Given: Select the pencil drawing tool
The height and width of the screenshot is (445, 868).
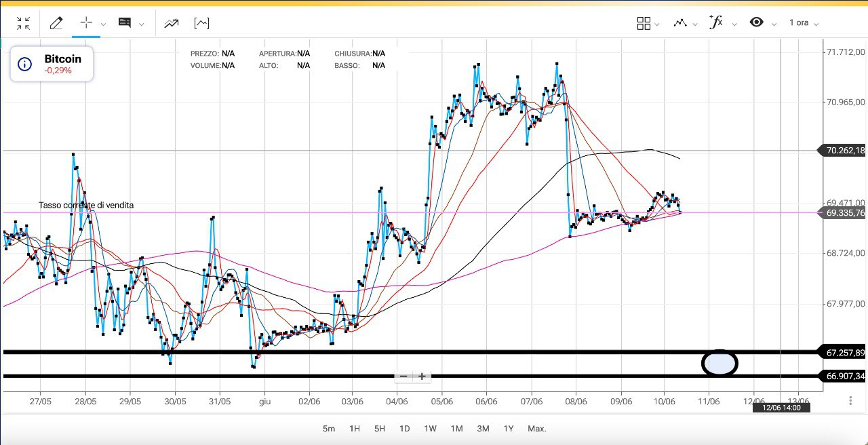Looking at the screenshot, I should coord(56,23).
